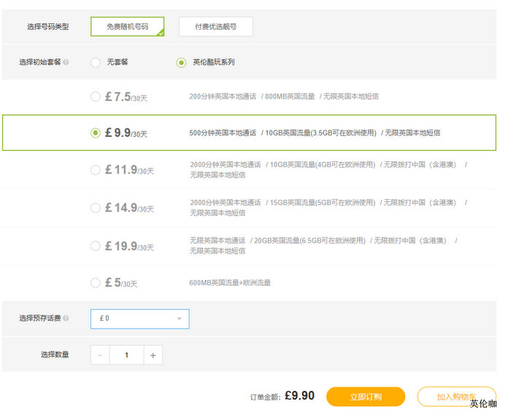Click the dropdown arrow beside £0
Image resolution: width=511 pixels, height=420 pixels.
tap(180, 319)
